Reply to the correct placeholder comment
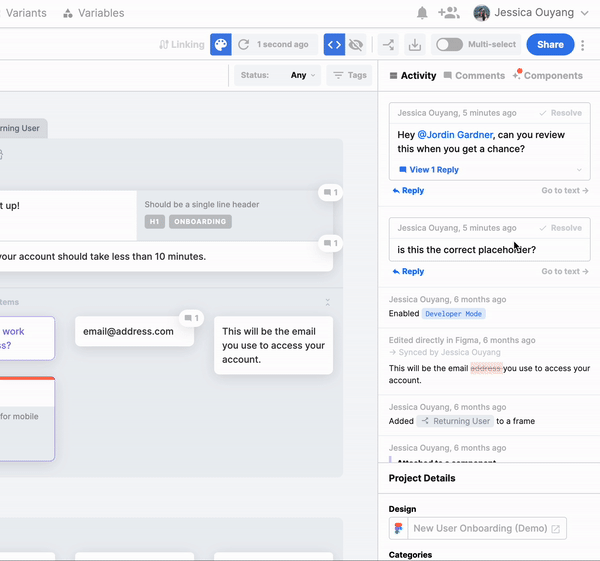Screen dimensions: 600x561 (408, 271)
